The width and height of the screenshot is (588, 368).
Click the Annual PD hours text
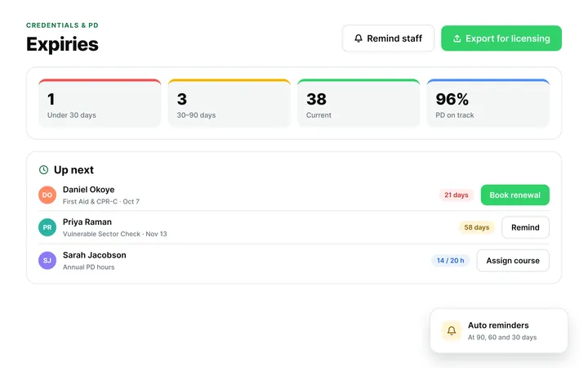[88, 267]
